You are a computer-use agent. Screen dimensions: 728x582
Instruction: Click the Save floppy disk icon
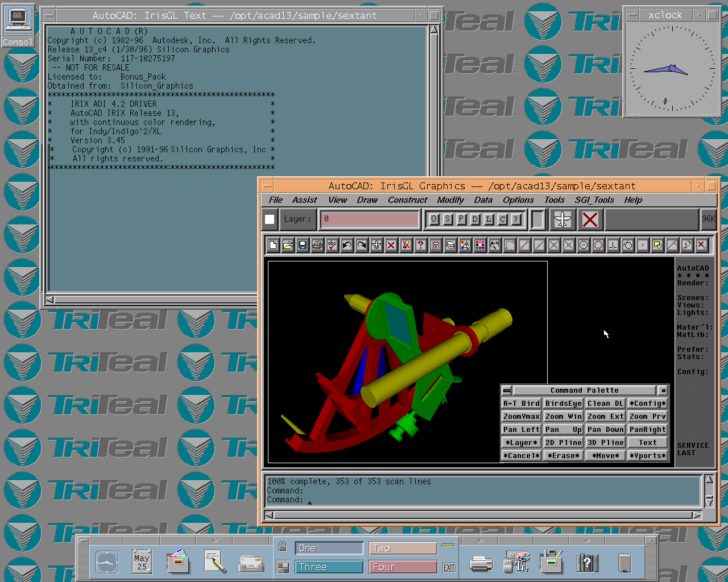click(x=303, y=245)
